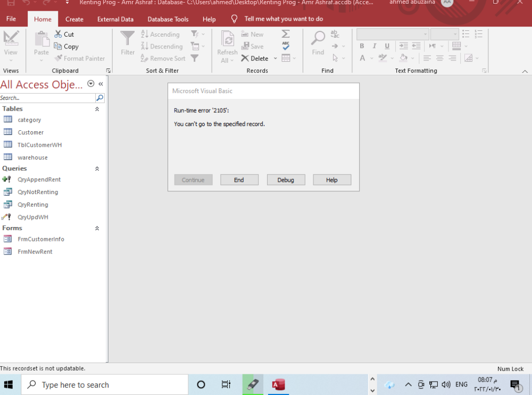Click the Refresh All icon
532x395 pixels.
point(228,39)
